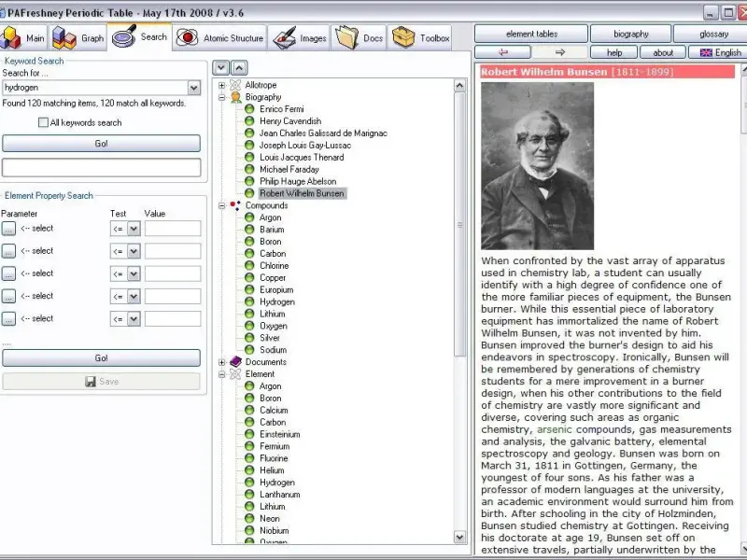Click the UK flag English language button
This screenshot has width=747, height=560.
pos(718,52)
